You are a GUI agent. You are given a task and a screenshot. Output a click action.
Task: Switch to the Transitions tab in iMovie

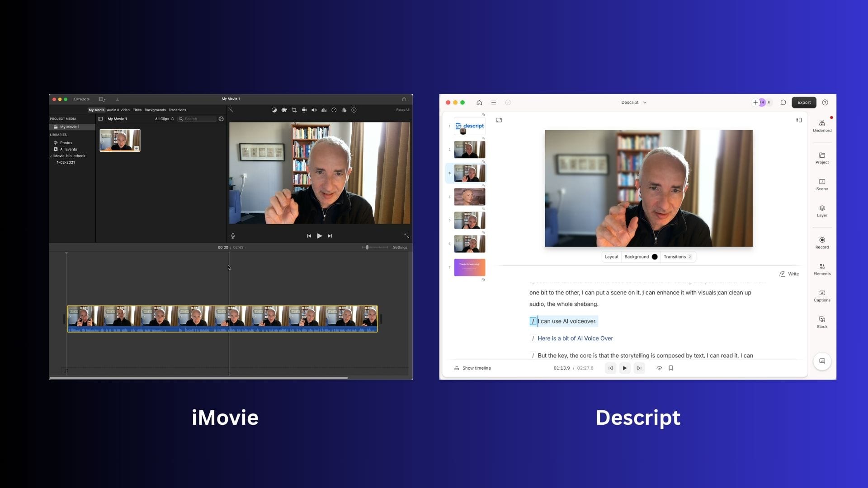click(177, 110)
